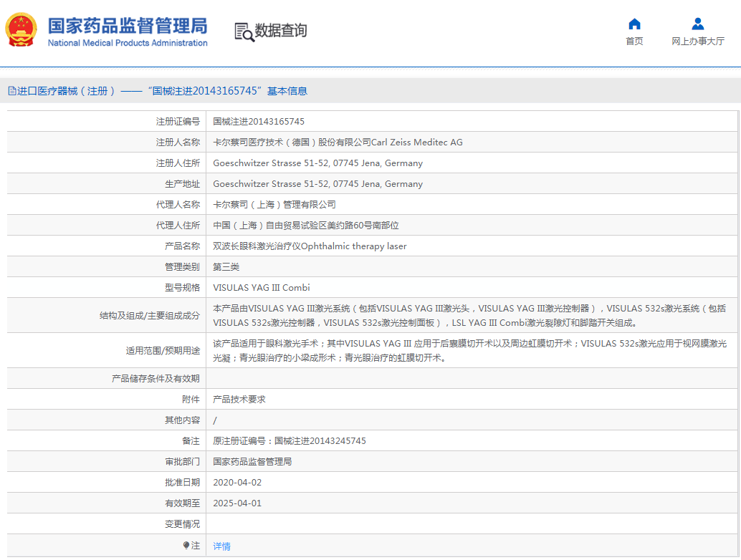
Task: Click the Ophthalmic therapy laser product name
Action: [x=310, y=246]
